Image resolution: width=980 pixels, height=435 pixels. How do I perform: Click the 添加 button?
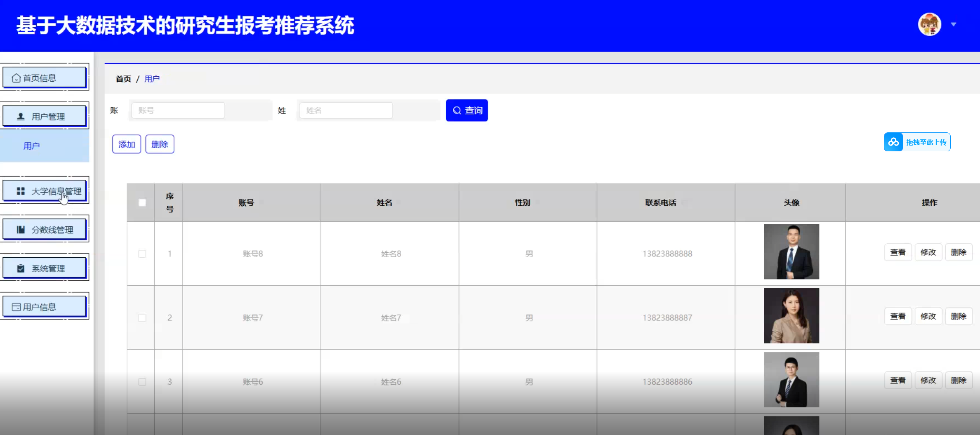127,144
